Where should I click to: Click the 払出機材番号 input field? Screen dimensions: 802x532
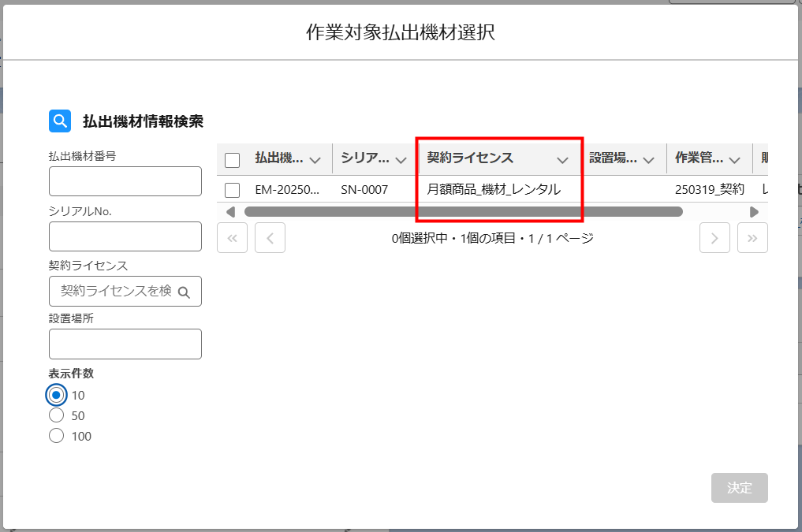click(125, 181)
